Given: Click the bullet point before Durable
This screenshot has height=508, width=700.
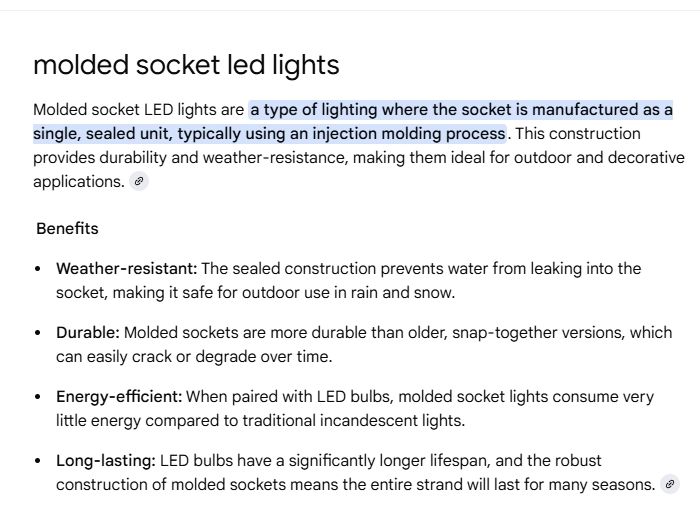Looking at the screenshot, I should [38, 333].
